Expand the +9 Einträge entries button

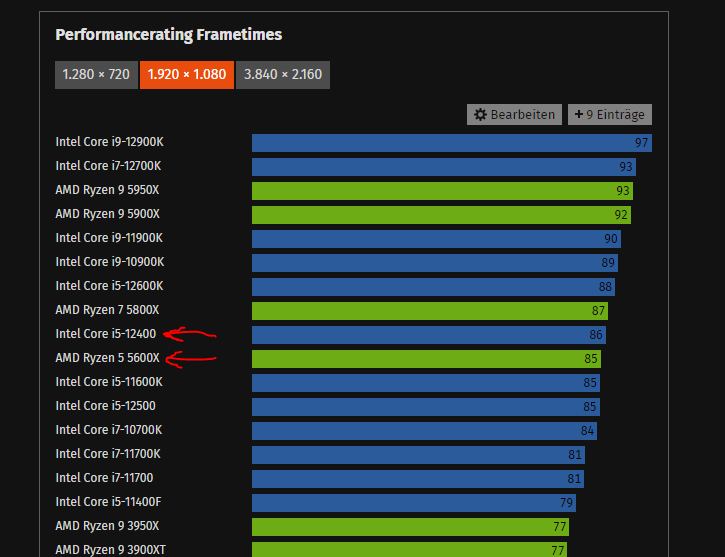click(610, 114)
